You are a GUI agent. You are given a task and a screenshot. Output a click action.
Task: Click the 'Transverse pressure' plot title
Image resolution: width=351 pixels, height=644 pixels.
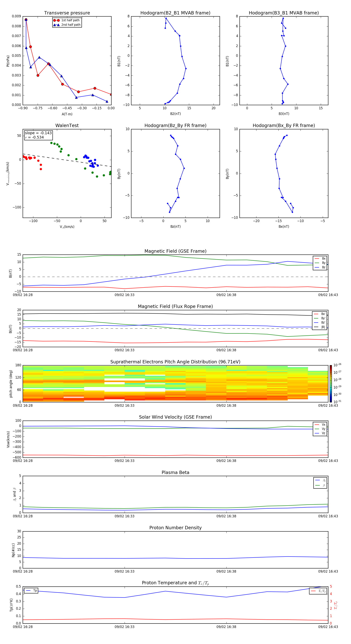[67, 13]
